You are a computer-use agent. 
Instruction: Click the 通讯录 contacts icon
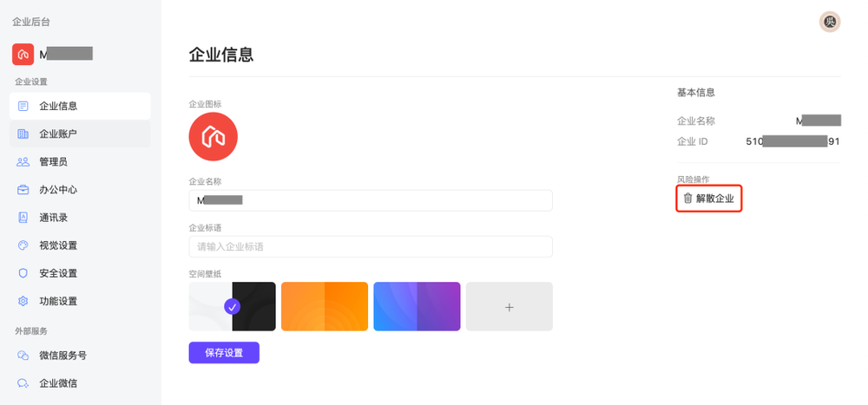coord(23,218)
